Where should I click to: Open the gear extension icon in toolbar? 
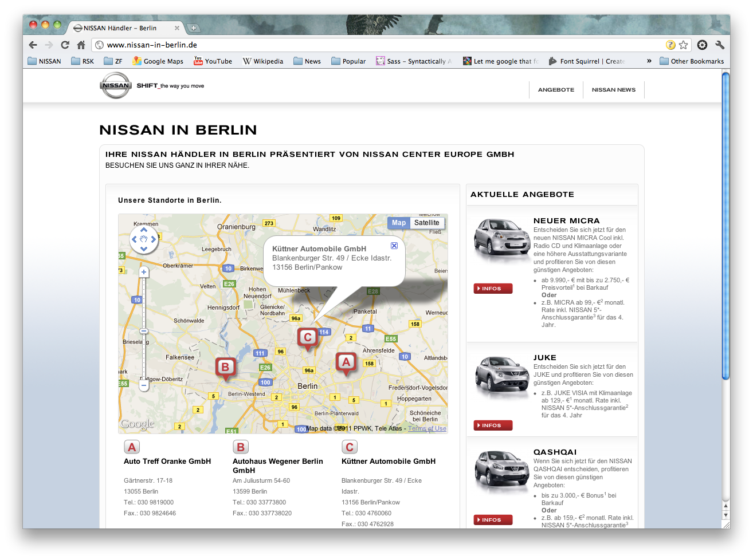click(702, 45)
